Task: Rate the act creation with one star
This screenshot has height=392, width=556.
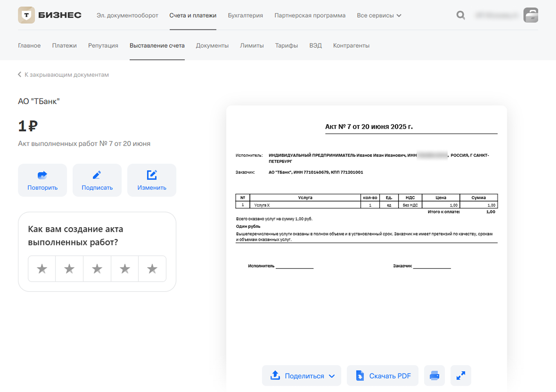Action: click(x=42, y=269)
